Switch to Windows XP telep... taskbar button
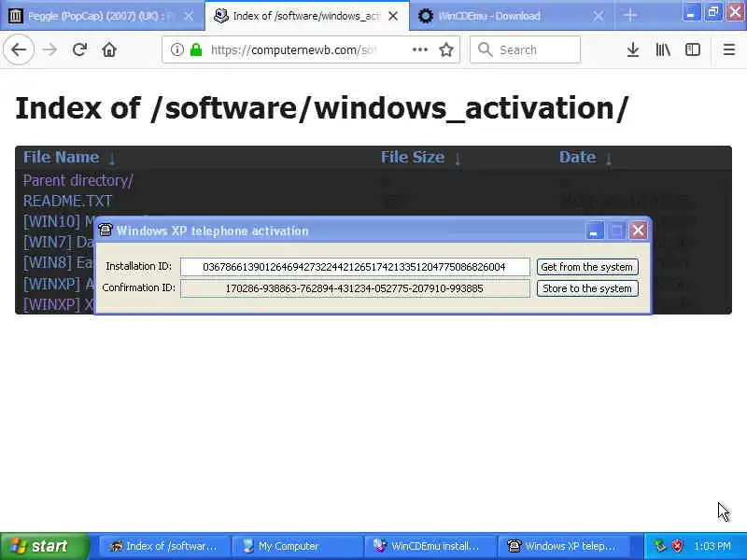Screen dimensions: 747x560 coord(564,546)
